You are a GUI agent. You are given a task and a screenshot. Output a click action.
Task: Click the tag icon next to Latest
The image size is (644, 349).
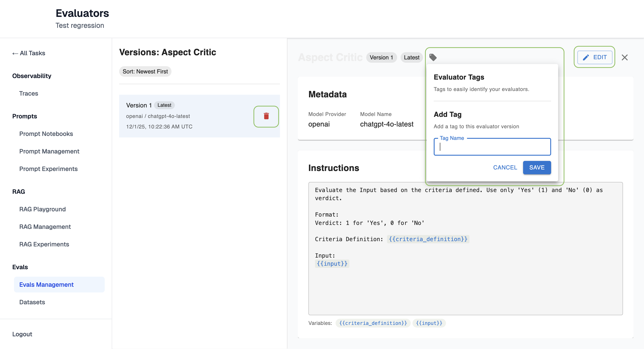[433, 57]
